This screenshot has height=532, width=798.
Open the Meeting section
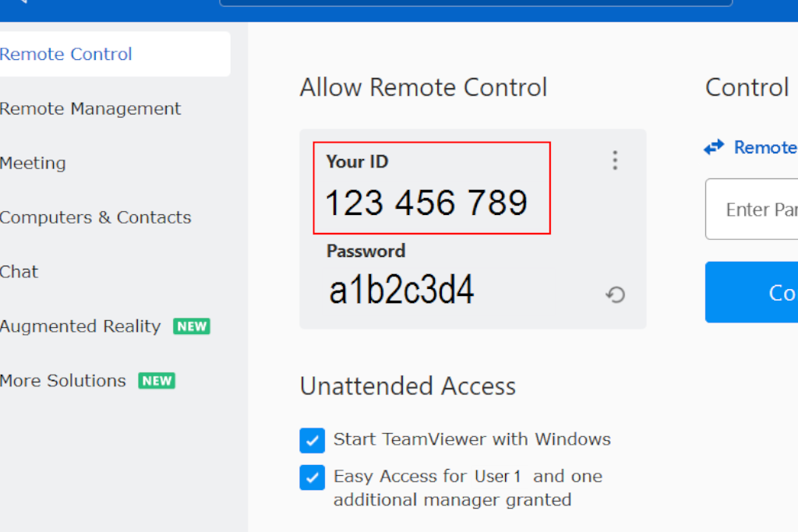(x=33, y=163)
